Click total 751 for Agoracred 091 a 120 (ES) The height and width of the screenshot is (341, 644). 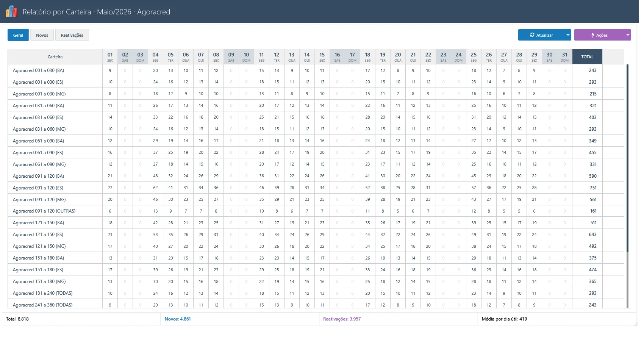pos(593,188)
